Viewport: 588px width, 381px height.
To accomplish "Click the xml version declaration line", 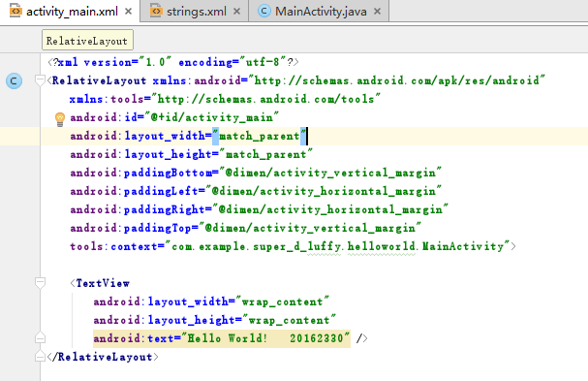I will click(173, 62).
